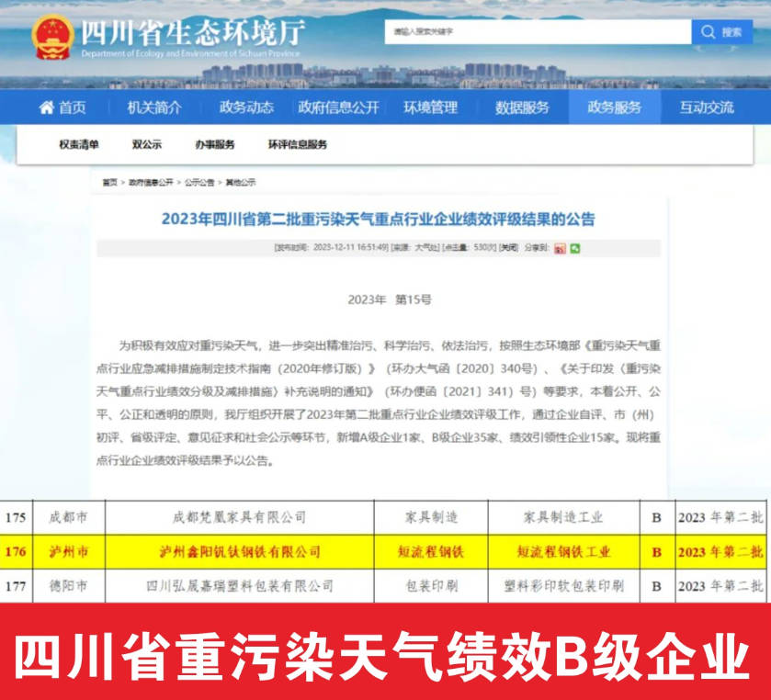Click 公示公告 in the breadcrumb trail
The height and width of the screenshot is (700, 771).
pyautogui.click(x=199, y=183)
